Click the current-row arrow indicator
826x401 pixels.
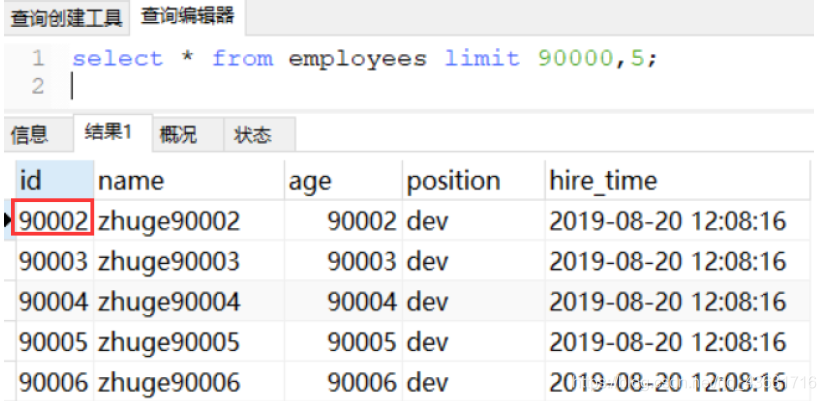pos(9,221)
